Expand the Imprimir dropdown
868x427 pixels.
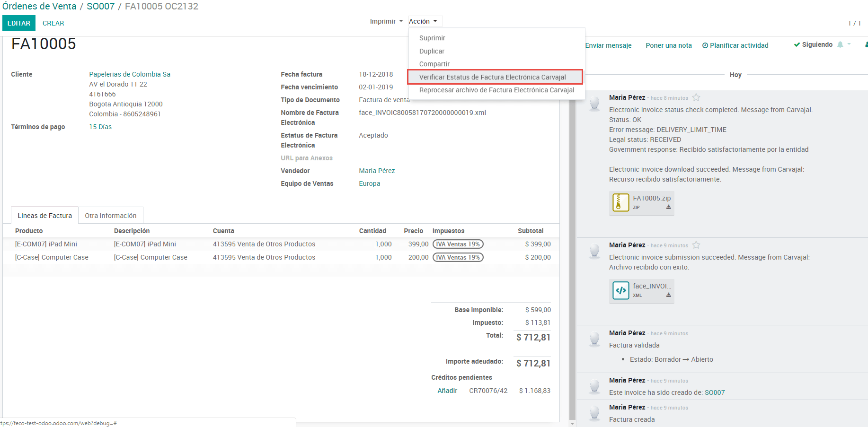[386, 21]
